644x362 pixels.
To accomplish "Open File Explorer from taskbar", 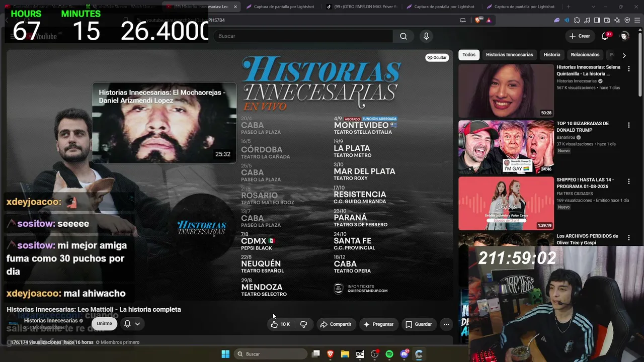I will coord(345,354).
